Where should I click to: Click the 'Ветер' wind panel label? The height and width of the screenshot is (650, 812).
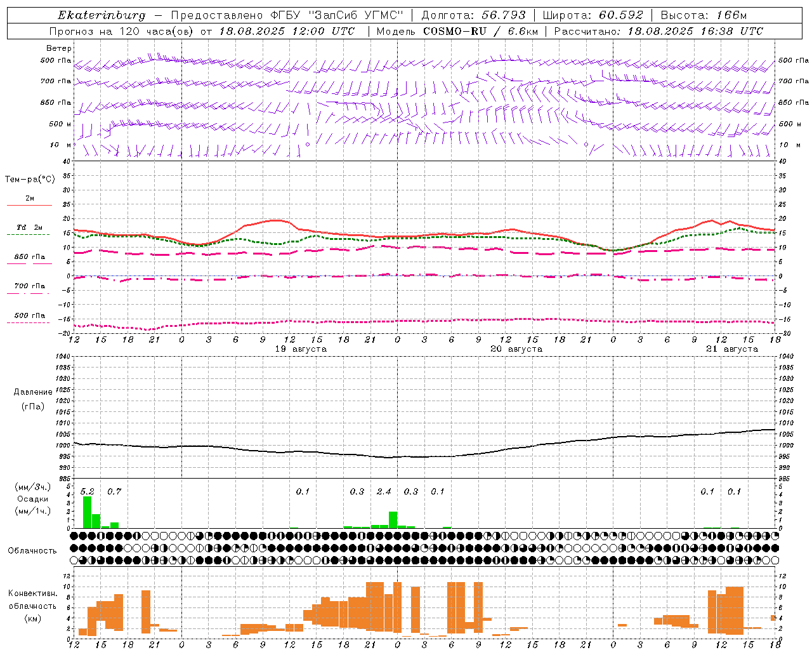click(59, 48)
